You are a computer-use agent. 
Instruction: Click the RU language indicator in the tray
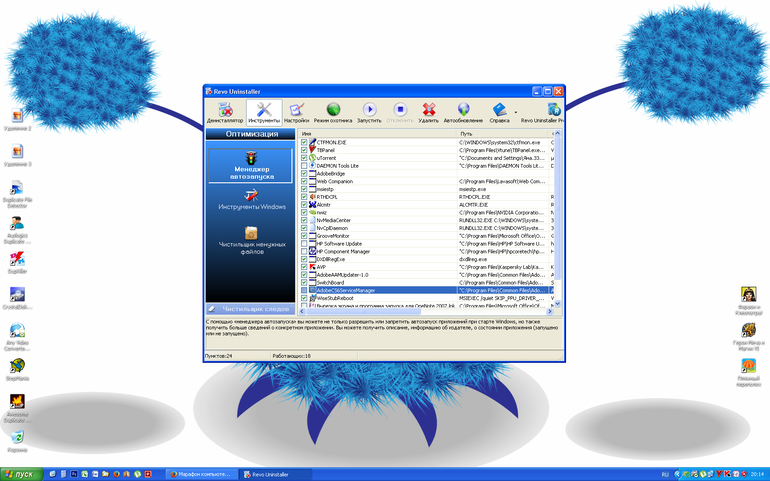(x=665, y=475)
